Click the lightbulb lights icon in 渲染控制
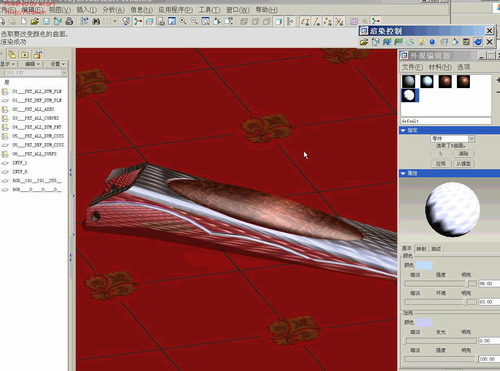 [421, 42]
